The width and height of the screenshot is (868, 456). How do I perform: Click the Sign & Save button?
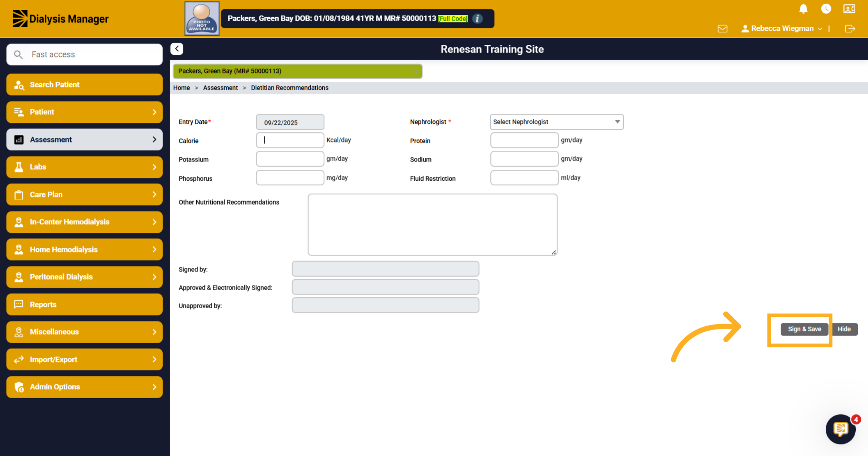coord(804,329)
